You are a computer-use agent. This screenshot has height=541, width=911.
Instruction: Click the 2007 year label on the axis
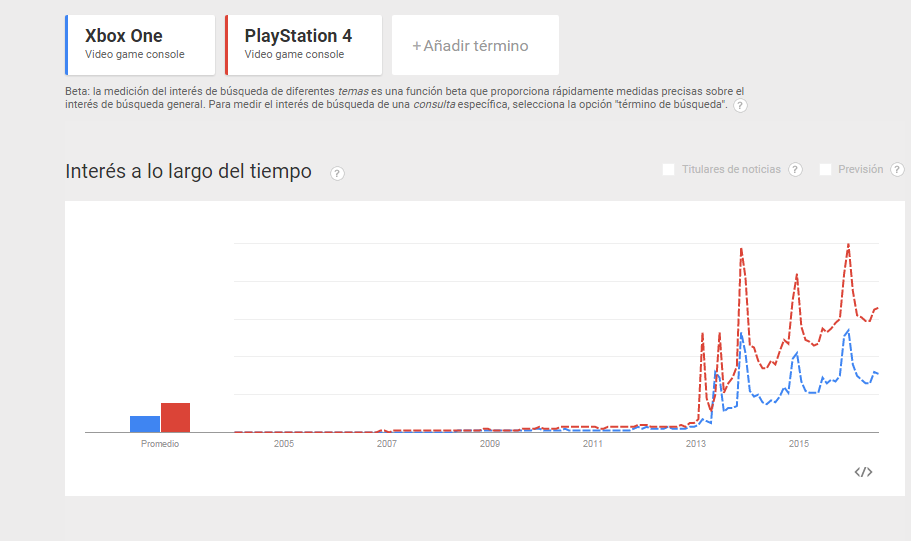387,443
